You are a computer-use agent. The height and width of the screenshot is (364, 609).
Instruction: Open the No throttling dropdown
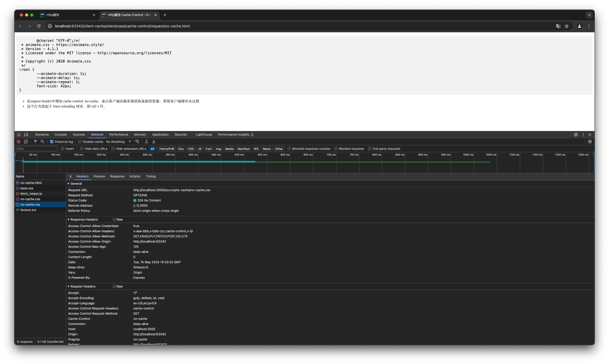coord(118,142)
